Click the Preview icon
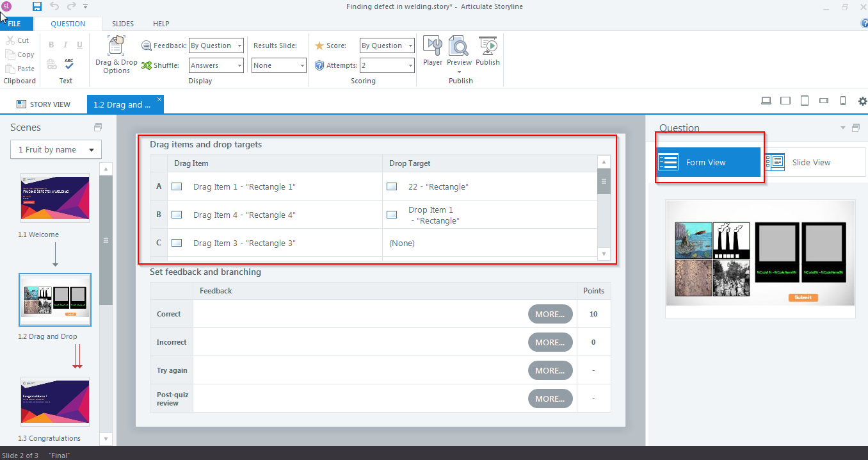The image size is (868, 460). pos(459,51)
